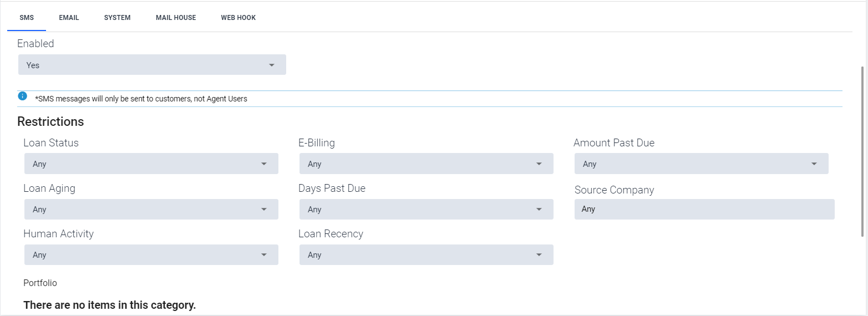Open the MAIL HOUSE tab

click(176, 18)
